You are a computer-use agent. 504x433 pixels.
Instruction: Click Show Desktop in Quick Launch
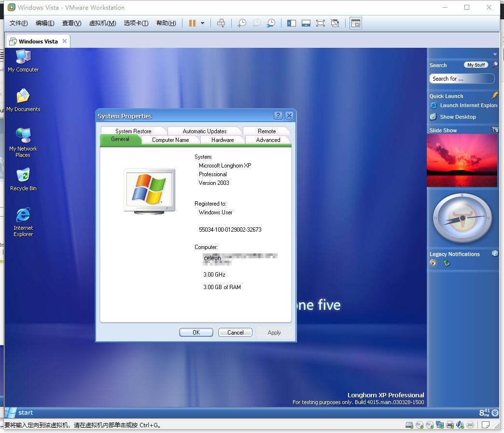(x=453, y=117)
